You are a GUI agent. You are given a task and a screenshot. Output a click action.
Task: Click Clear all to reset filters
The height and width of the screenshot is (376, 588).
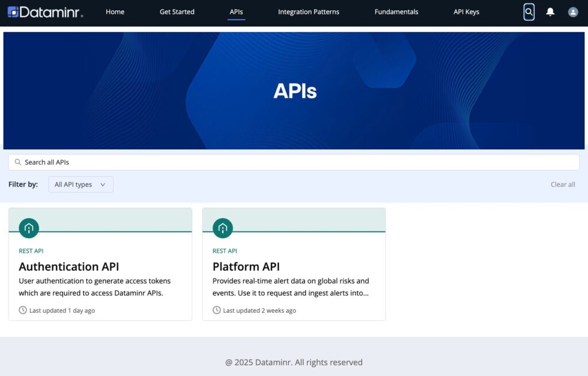click(562, 184)
